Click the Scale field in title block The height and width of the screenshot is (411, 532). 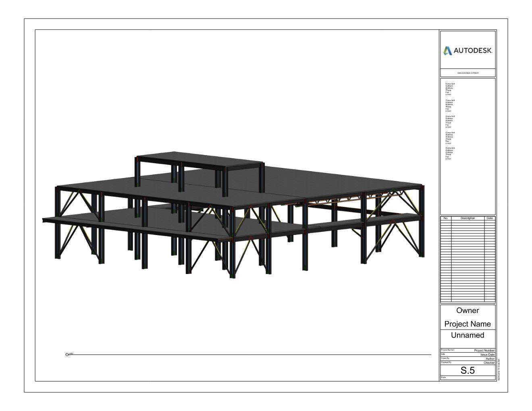coord(468,378)
